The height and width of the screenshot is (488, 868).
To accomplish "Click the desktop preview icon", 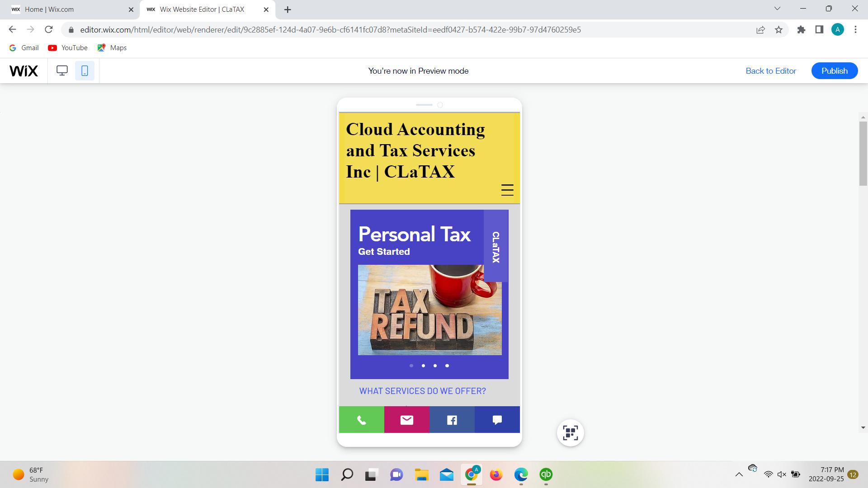I will [x=62, y=70].
